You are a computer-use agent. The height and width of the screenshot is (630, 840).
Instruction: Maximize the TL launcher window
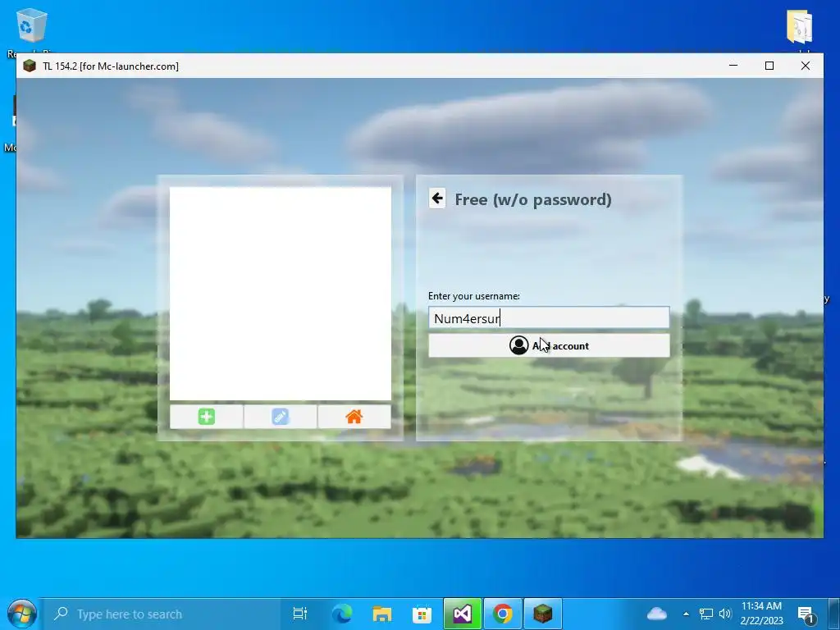(x=769, y=66)
